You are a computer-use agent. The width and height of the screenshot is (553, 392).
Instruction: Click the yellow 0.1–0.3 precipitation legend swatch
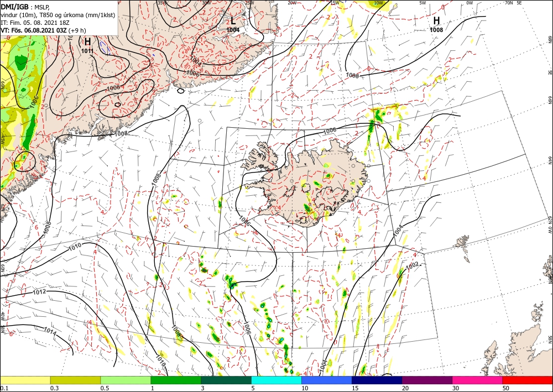click(25, 380)
